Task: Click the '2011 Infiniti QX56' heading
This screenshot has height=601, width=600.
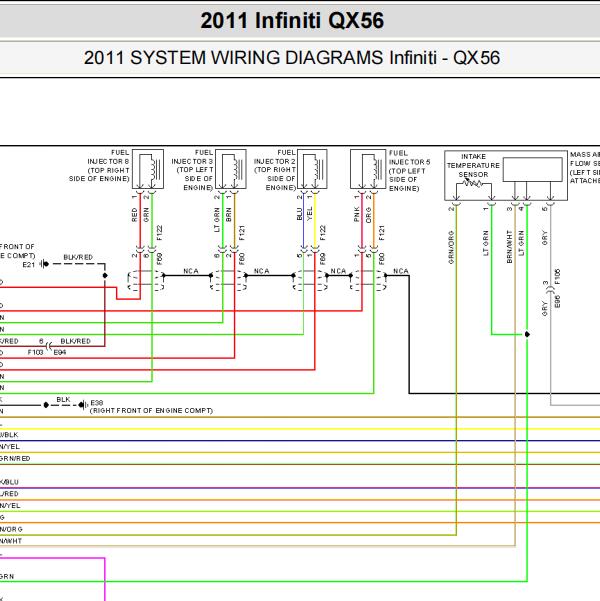Action: click(x=292, y=20)
